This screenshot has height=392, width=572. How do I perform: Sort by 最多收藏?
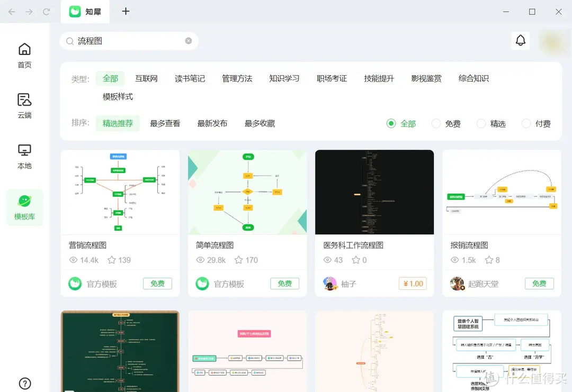[x=260, y=123]
